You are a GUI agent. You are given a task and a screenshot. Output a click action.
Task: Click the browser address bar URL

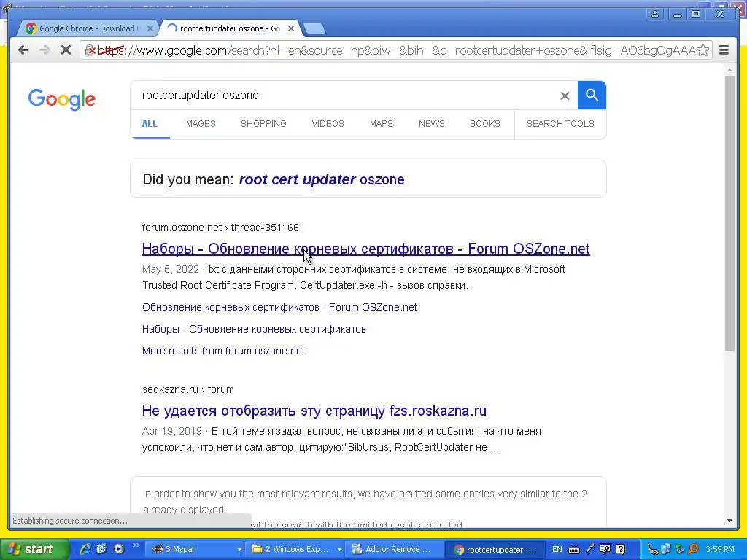coord(395,50)
